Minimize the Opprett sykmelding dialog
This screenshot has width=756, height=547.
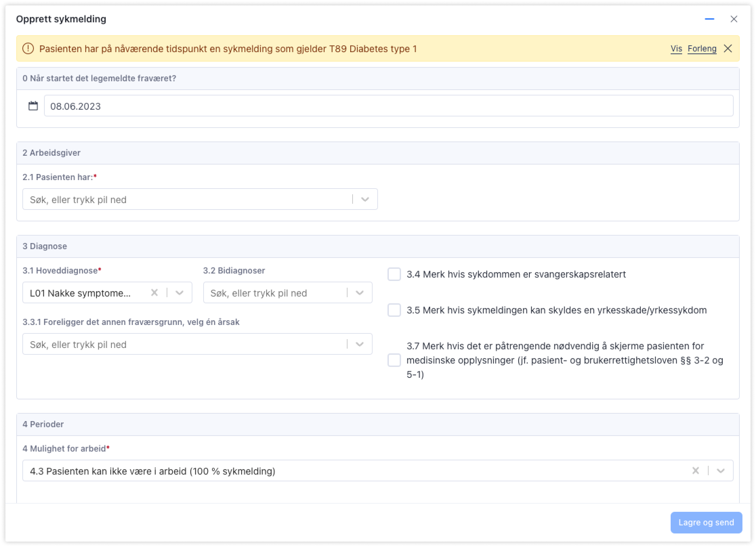(x=709, y=19)
